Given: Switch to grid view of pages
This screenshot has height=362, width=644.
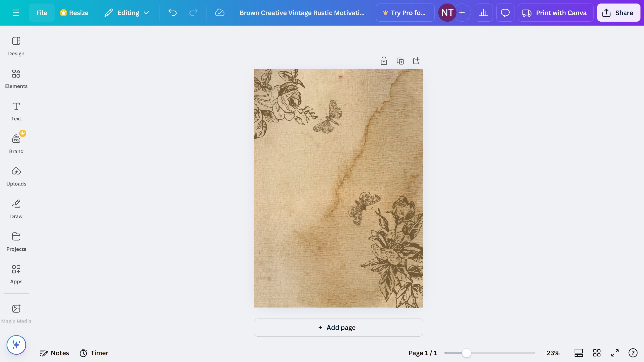Looking at the screenshot, I should pyautogui.click(x=597, y=353).
